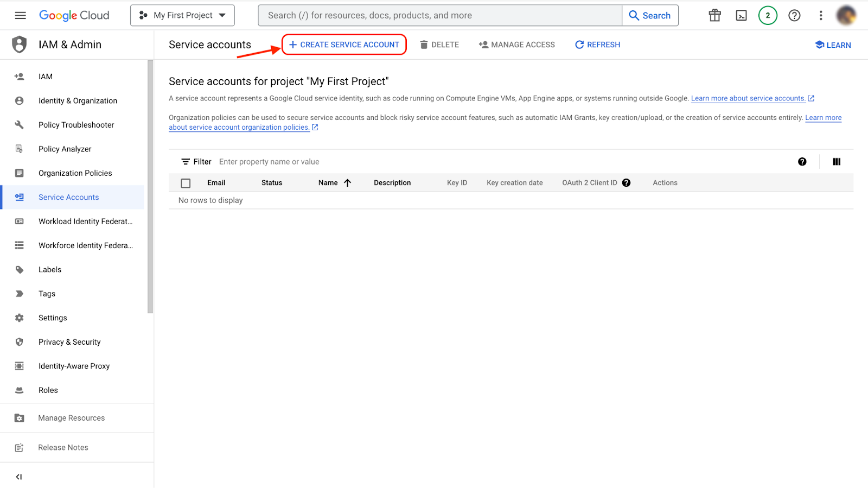Collapse the left navigation sidebar
This screenshot has height=488, width=868.
pyautogui.click(x=19, y=477)
